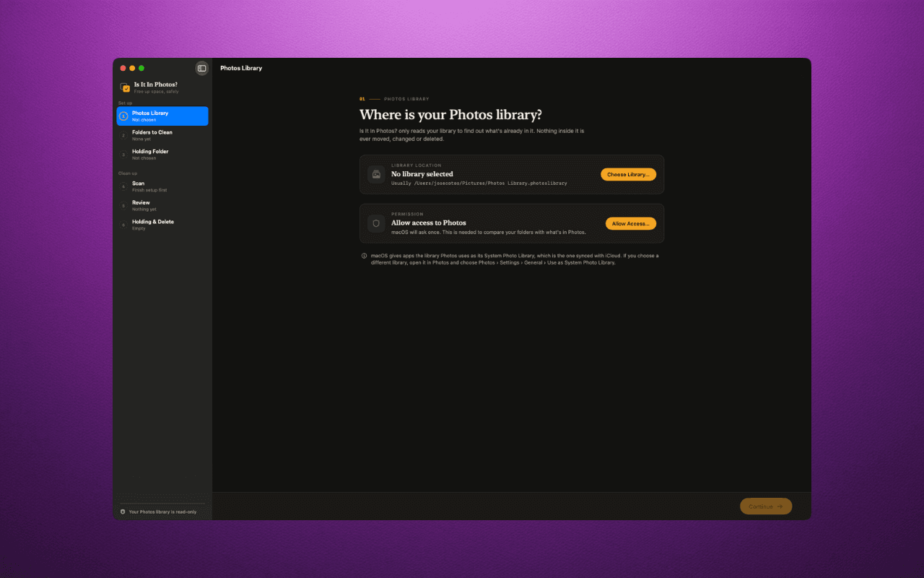Click the yellow minimize window button
The width and height of the screenshot is (924, 578).
(x=132, y=68)
